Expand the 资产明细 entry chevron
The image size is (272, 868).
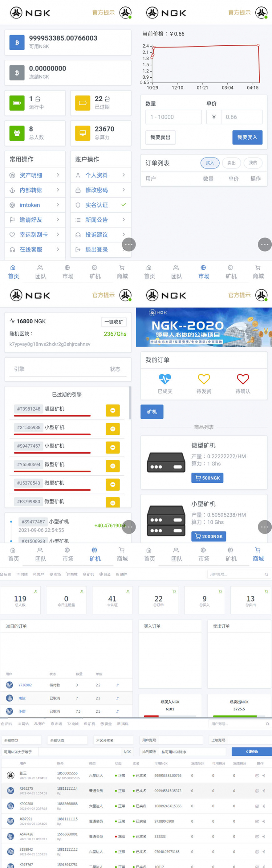pos(58,175)
